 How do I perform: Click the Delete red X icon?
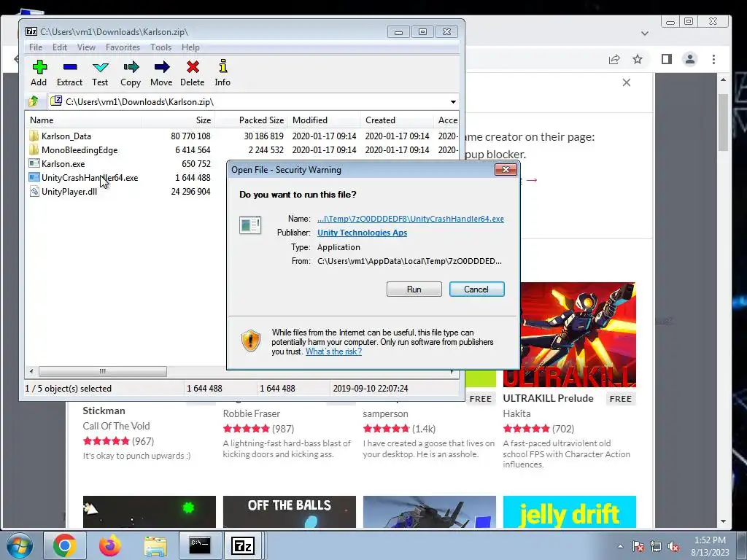193,67
